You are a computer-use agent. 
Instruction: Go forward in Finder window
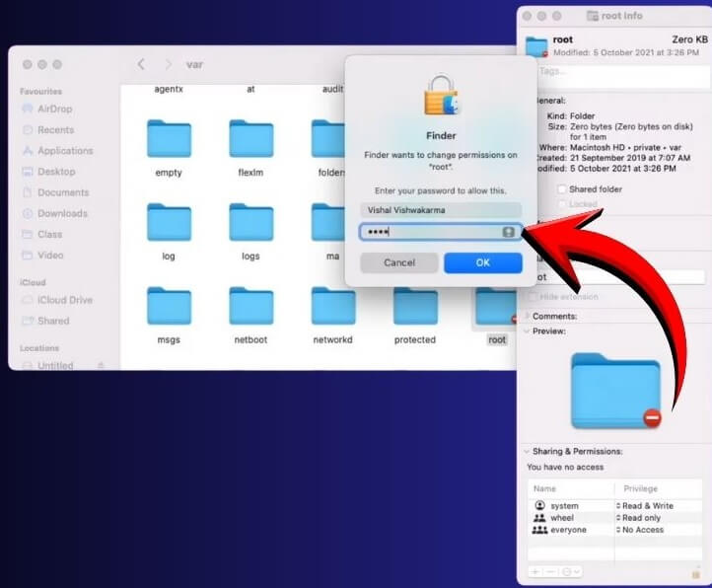click(168, 64)
